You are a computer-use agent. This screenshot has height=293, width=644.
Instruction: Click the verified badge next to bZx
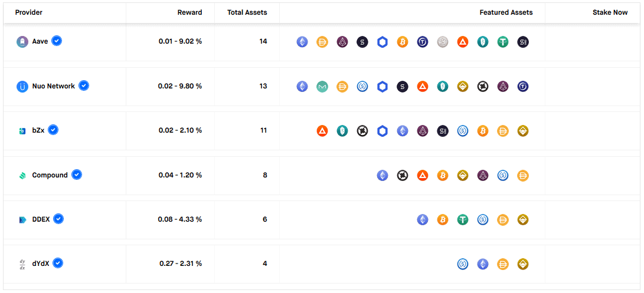pyautogui.click(x=53, y=130)
